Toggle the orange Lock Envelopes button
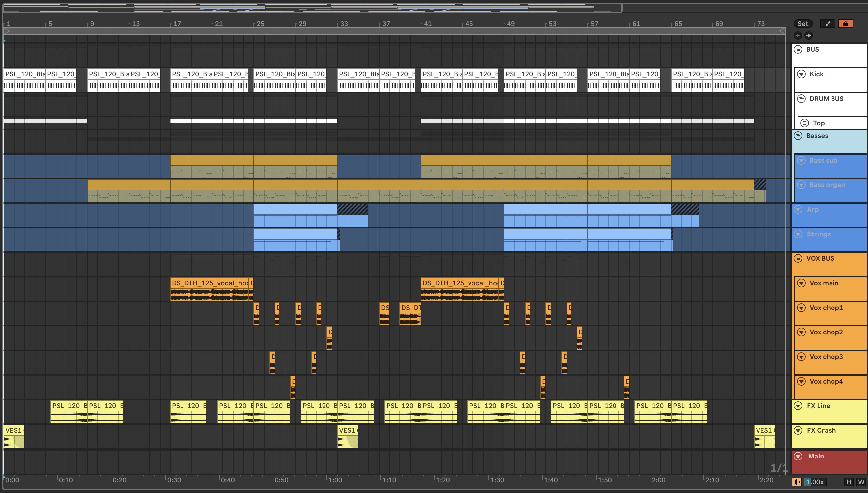The height and width of the screenshot is (493, 868). (845, 23)
